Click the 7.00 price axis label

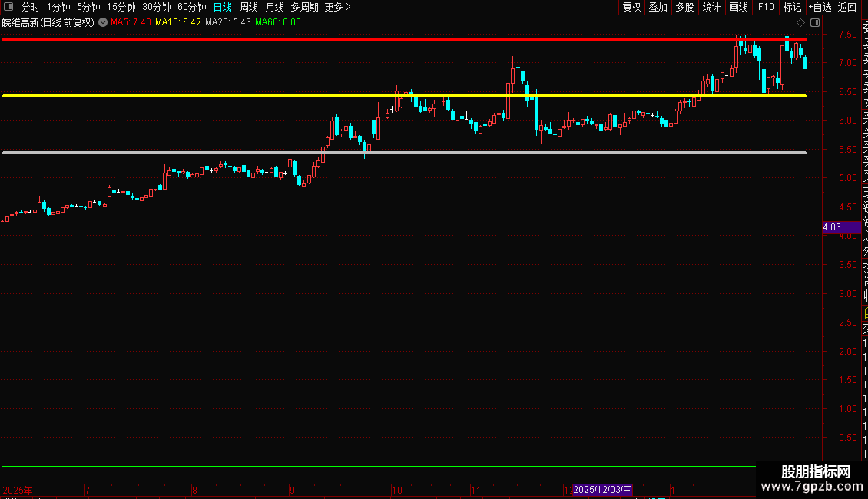pyautogui.click(x=847, y=63)
